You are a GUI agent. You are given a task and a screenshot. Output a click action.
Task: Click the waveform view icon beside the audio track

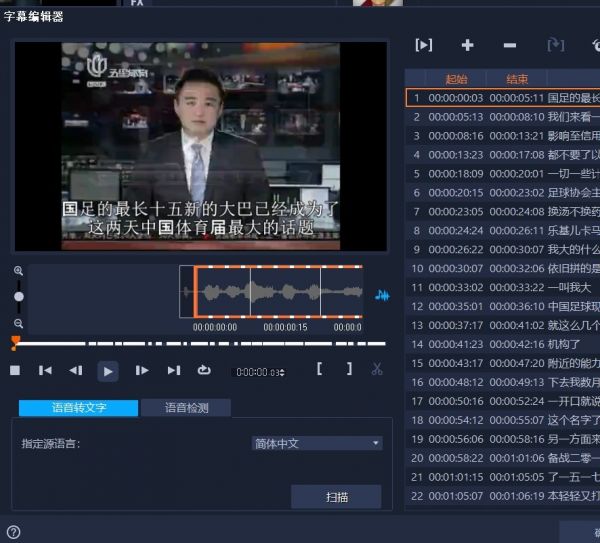tap(382, 295)
